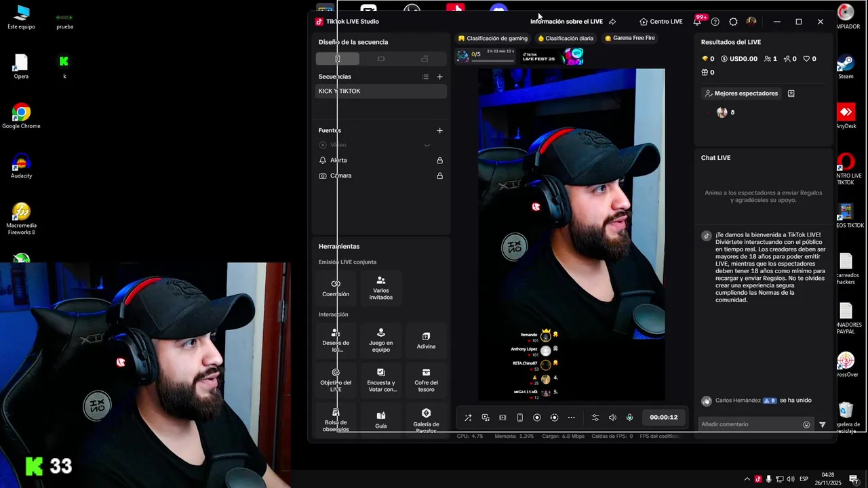Show hidden system tray icons chevron

point(747,479)
